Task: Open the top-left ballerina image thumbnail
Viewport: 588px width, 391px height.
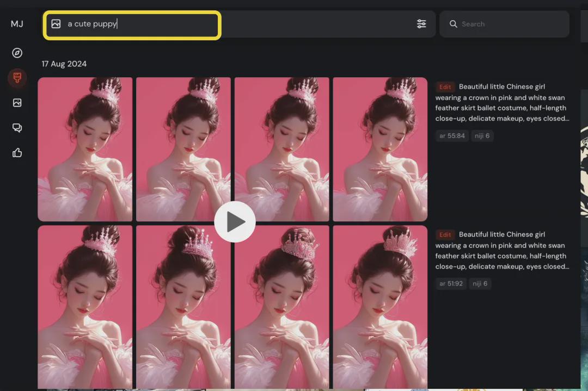Action: [85, 148]
